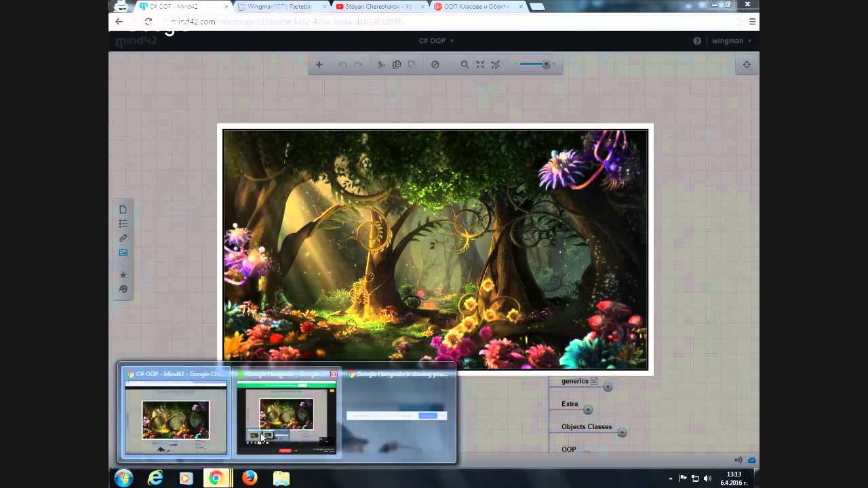
Task: Reload the mind42 page
Action: (148, 22)
